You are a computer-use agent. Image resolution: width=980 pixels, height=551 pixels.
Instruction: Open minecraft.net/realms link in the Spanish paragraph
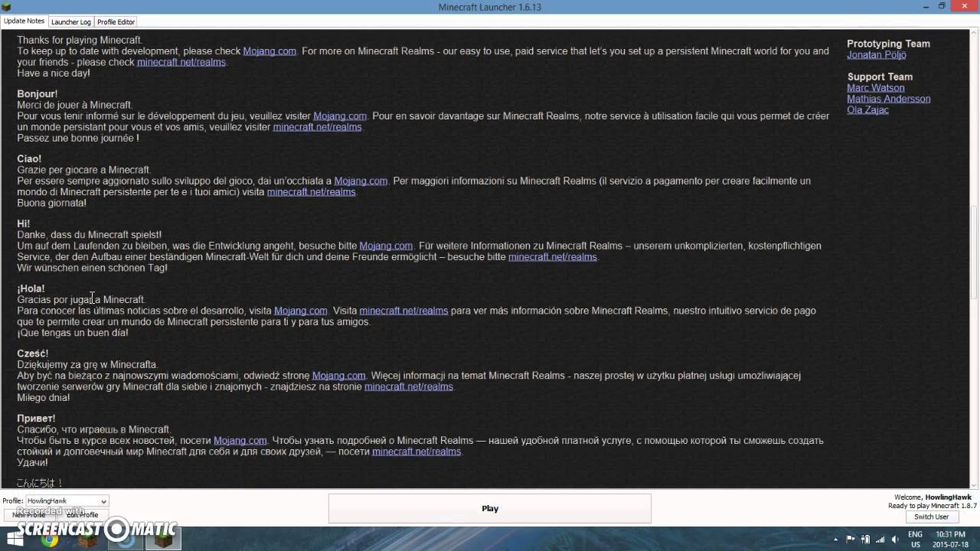[x=403, y=311]
